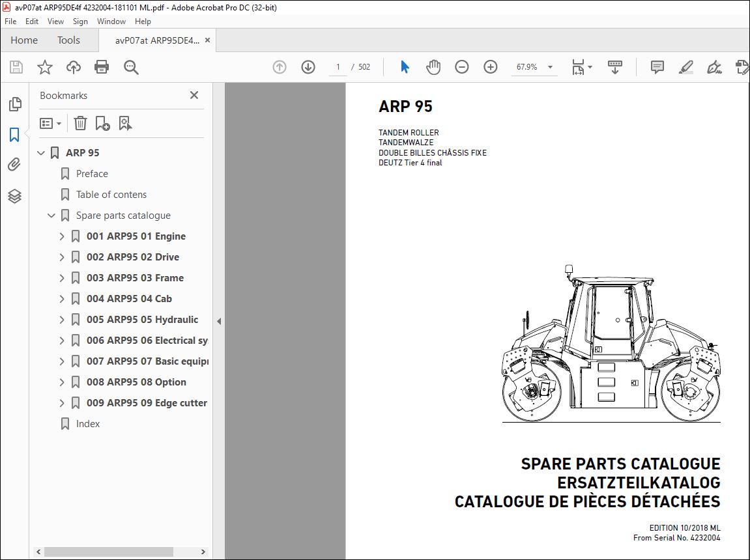Click the page number input field
750x560 pixels.
click(x=338, y=67)
